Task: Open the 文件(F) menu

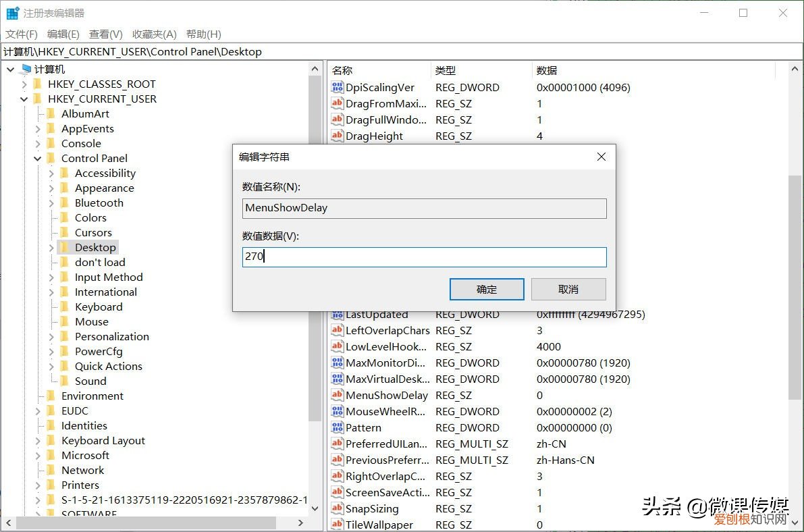Action: 22,34
